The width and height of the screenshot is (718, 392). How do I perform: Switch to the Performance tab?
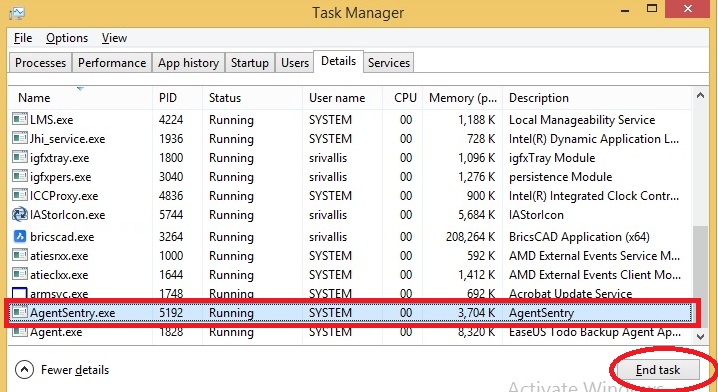[x=112, y=63]
